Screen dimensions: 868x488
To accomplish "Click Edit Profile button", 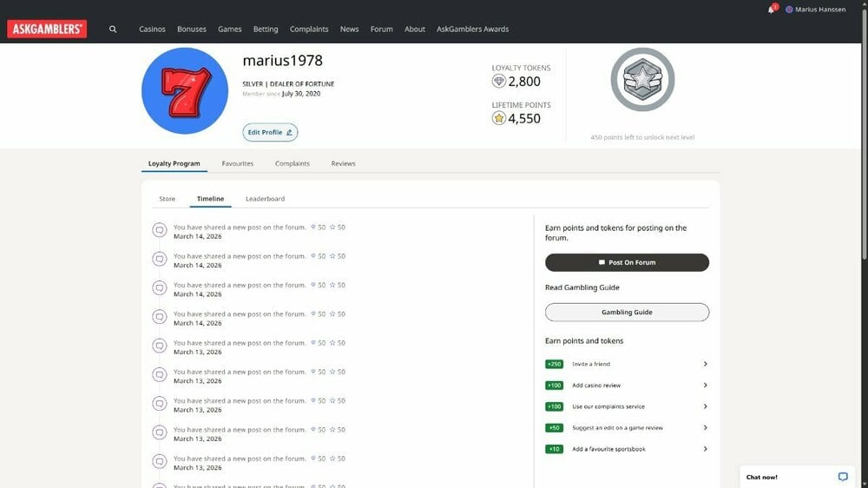I will pos(270,132).
